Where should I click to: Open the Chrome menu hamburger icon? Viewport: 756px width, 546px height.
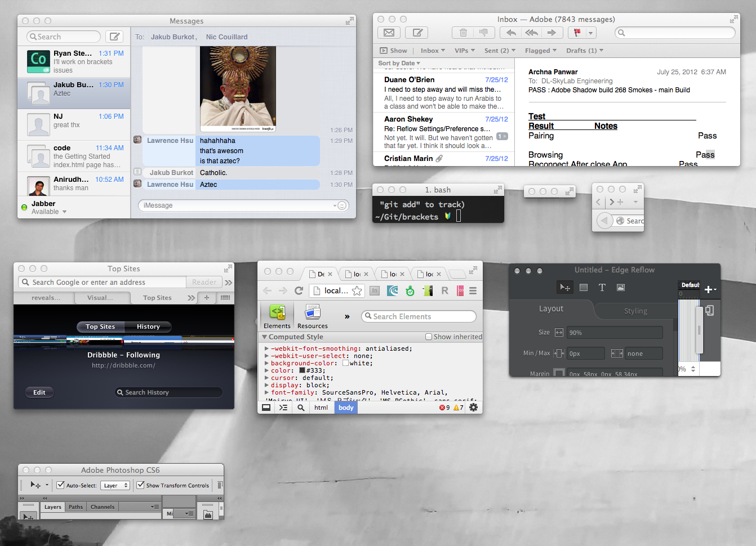click(473, 290)
